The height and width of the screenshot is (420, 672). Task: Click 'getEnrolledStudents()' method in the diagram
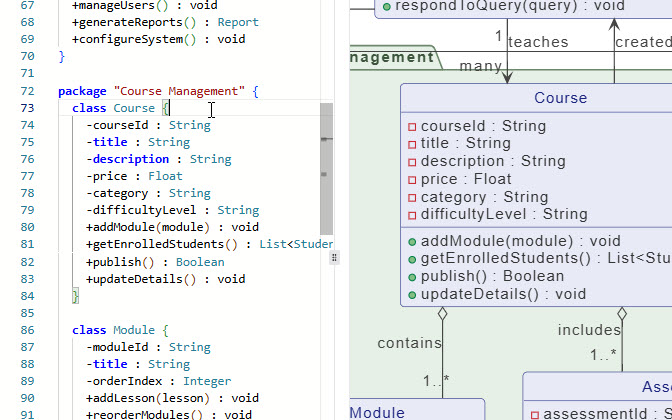pos(505,258)
